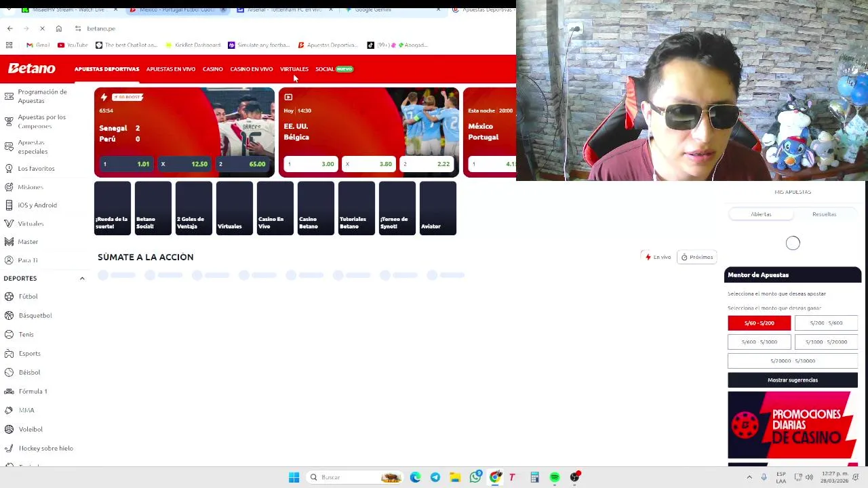Open browser apps grid in bookmarks bar
This screenshot has width=868, height=488.
coord(9,45)
